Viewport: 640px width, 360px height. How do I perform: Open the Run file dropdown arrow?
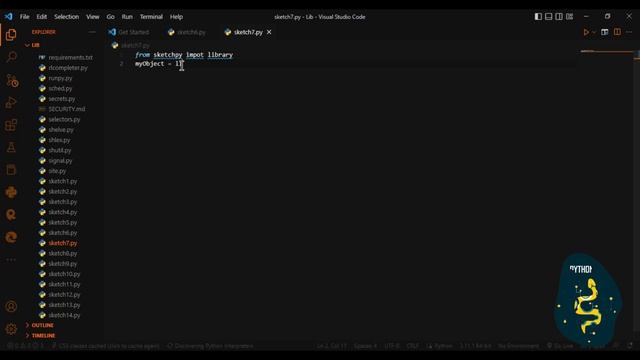pos(594,32)
